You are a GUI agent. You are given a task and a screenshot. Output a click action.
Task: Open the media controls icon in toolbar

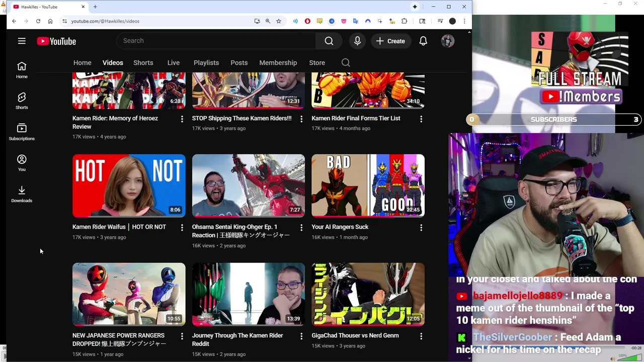click(x=440, y=21)
